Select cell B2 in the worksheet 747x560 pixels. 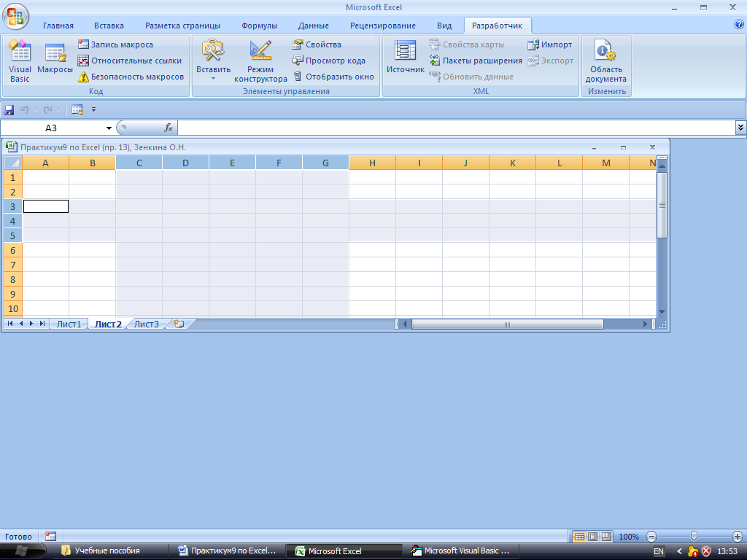point(93,192)
